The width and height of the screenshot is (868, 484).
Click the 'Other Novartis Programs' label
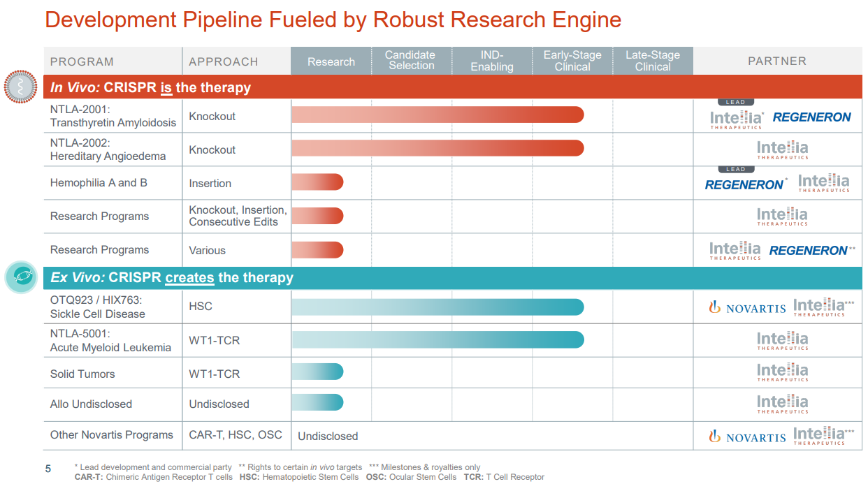tap(112, 434)
